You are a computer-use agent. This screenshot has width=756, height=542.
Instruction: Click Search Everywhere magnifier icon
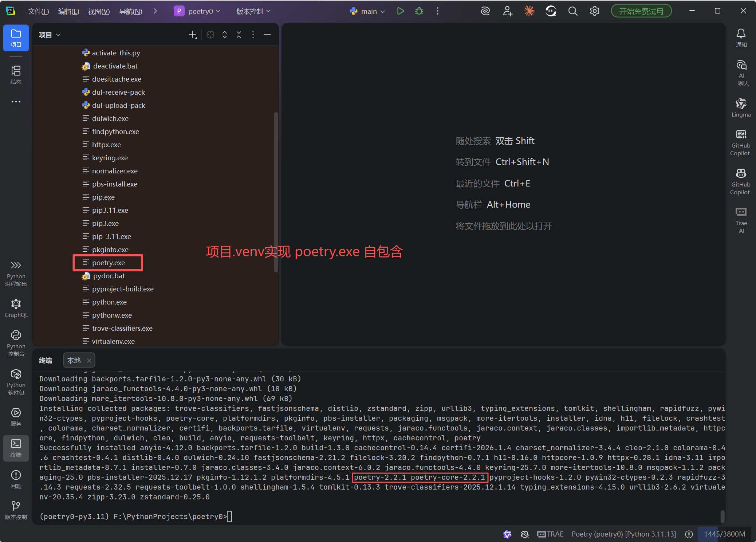coord(572,11)
